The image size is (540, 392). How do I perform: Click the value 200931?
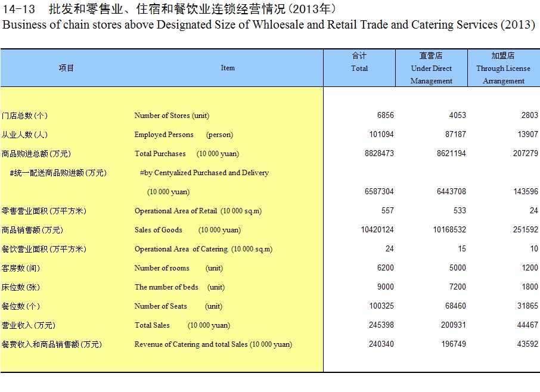click(x=453, y=325)
